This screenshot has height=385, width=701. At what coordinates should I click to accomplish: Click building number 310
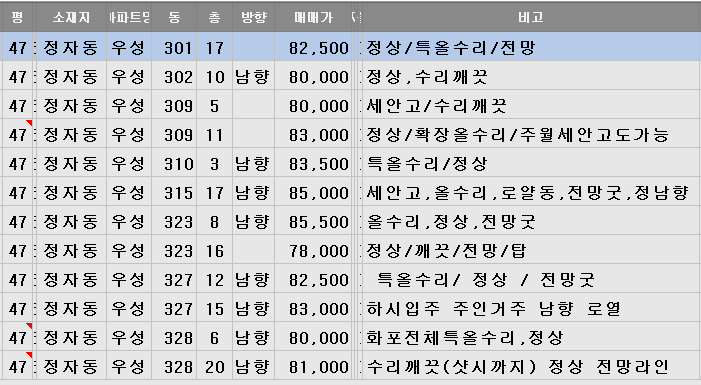coord(178,164)
